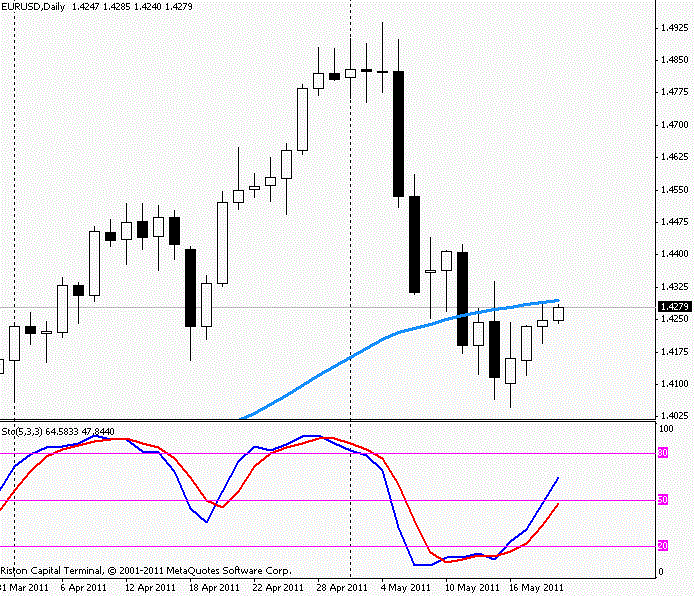The image size is (695, 596).
Task: Click the 10 May 2011 date label
Action: tap(472, 588)
